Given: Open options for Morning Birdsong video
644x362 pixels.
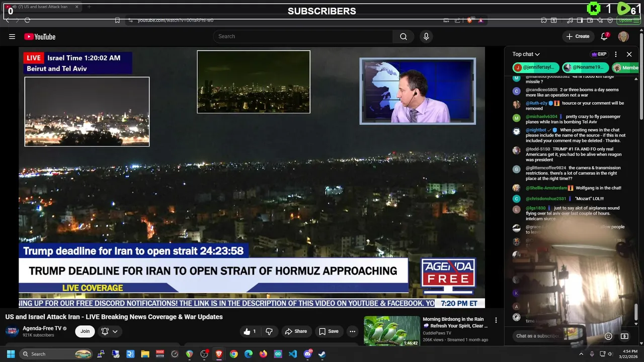Looking at the screenshot, I should click(496, 320).
